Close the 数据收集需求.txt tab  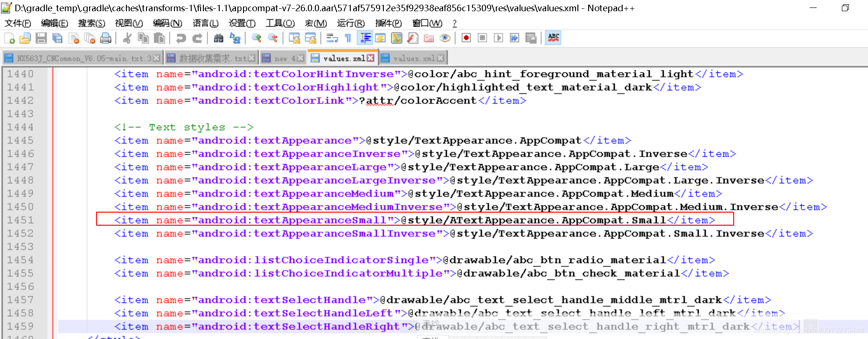[252, 58]
